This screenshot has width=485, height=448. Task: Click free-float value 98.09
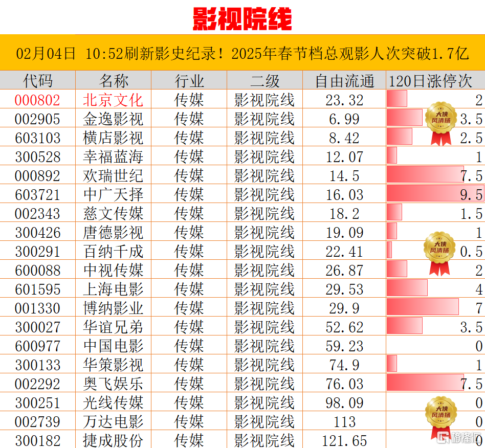point(344,403)
